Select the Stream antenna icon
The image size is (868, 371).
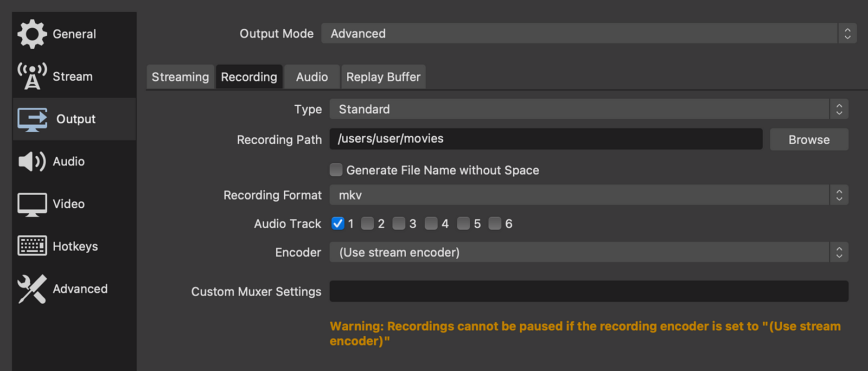tap(32, 76)
